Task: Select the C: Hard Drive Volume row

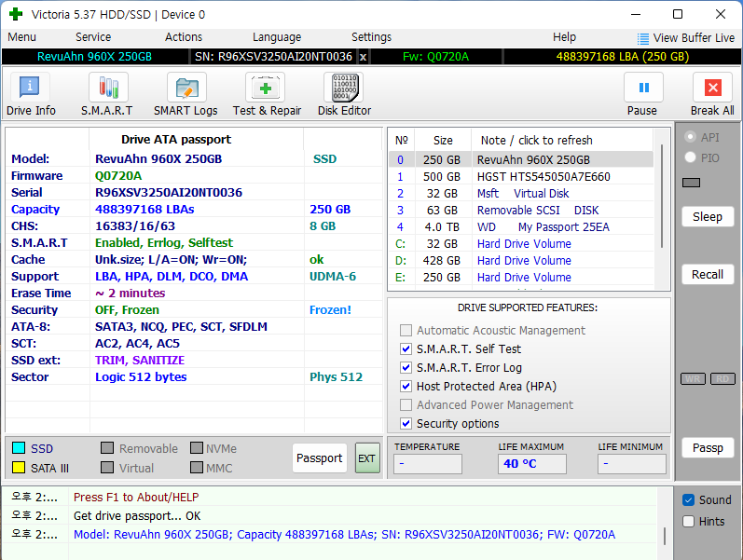Action: click(x=521, y=243)
